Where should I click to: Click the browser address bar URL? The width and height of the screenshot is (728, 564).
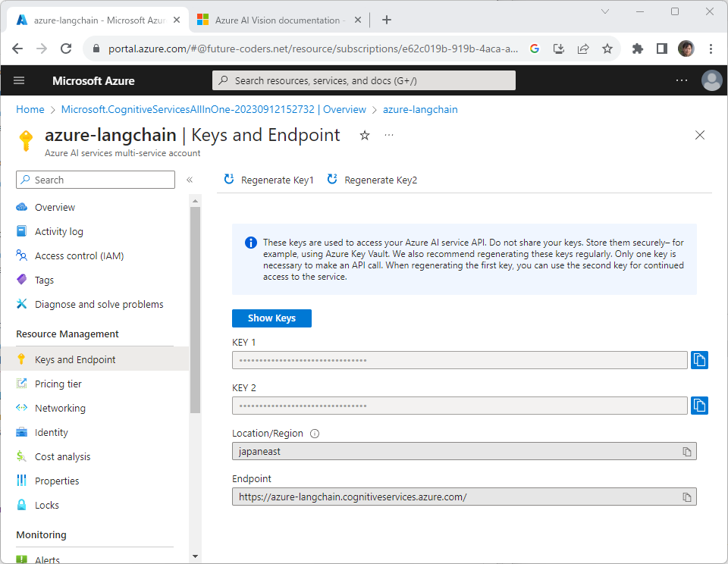(x=313, y=49)
